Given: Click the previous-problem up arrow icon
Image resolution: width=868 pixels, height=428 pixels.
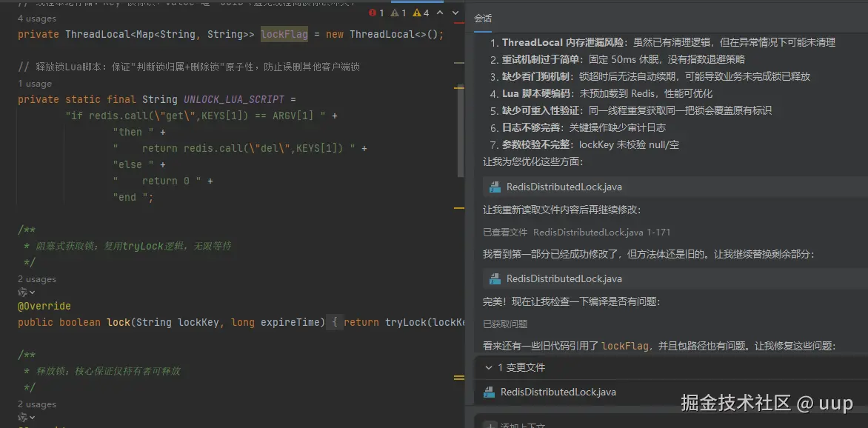Looking at the screenshot, I should click(440, 13).
